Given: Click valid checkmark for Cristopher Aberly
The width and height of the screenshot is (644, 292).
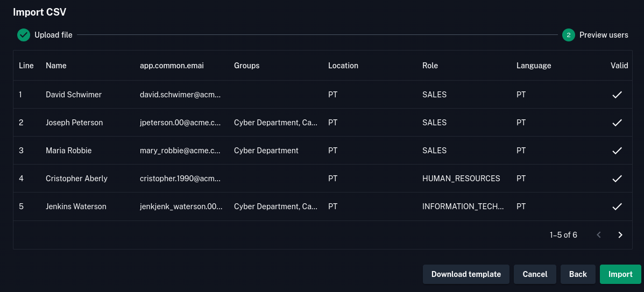Looking at the screenshot, I should 617,179.
